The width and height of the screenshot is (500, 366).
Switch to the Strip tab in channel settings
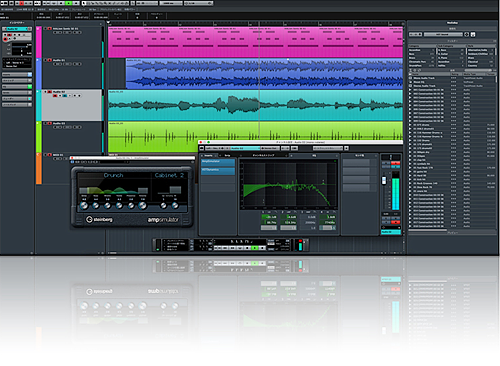coord(228,156)
